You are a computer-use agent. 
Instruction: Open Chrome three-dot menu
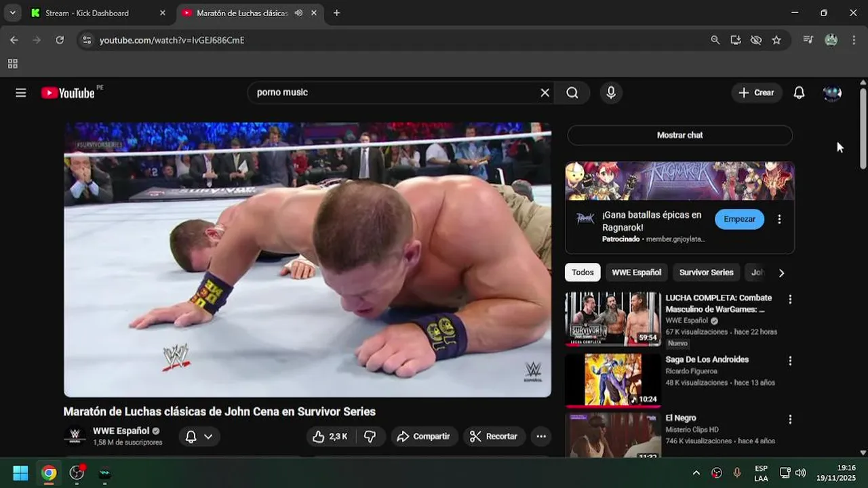click(853, 40)
